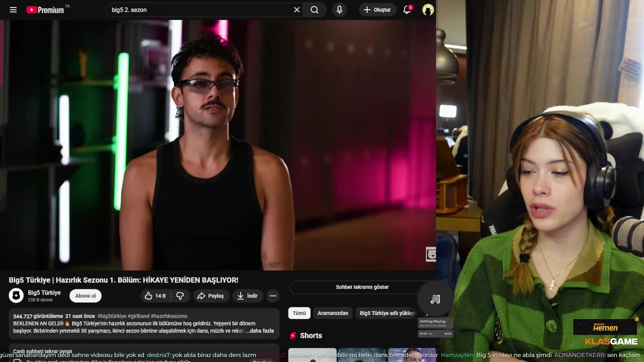Open the #girlband hashtag
The height and width of the screenshot is (362, 644).
(138, 316)
